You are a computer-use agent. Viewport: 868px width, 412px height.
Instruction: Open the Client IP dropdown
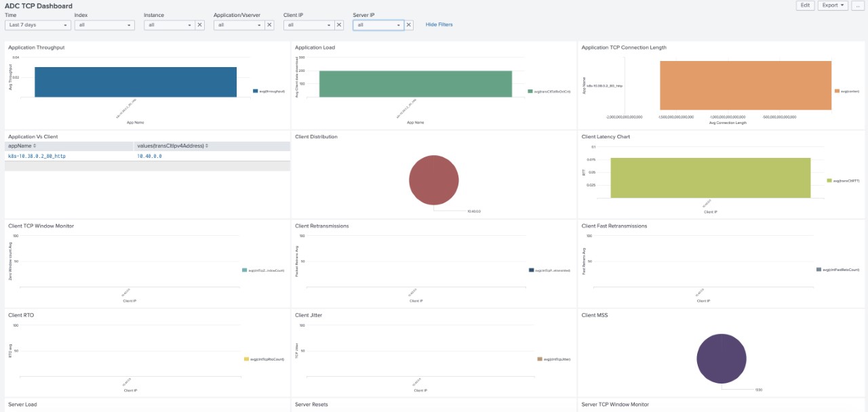point(309,25)
